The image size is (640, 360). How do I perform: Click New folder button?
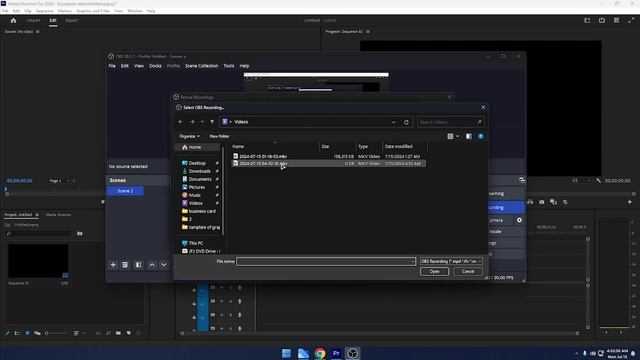219,136
